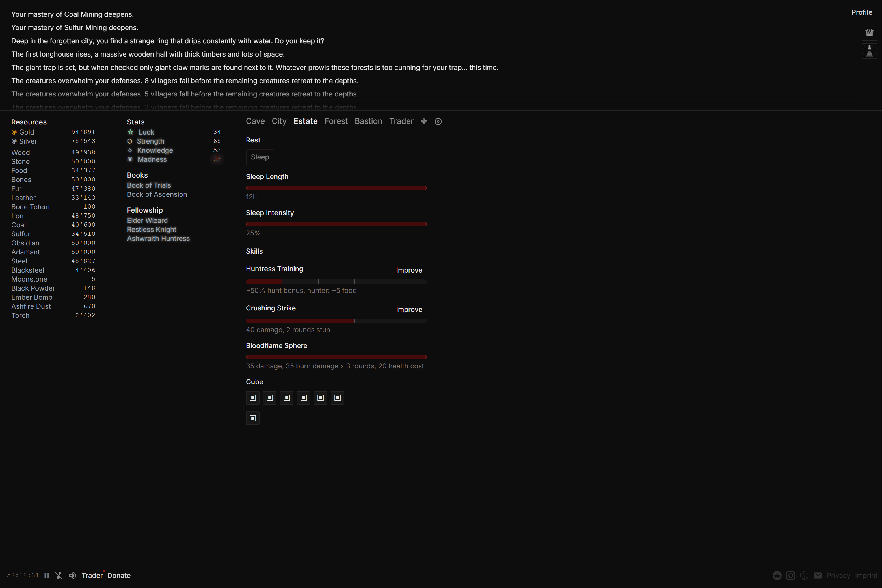Click the package icon next to the mail icon

pyautogui.click(x=804, y=576)
